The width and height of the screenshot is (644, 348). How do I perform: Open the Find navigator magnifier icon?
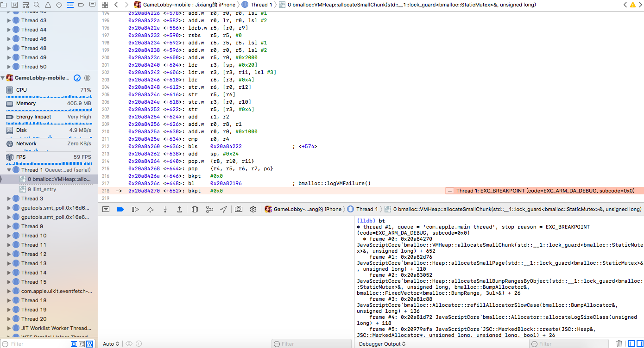37,5
